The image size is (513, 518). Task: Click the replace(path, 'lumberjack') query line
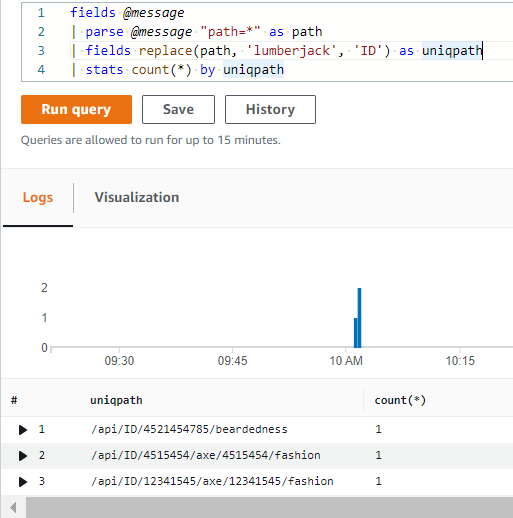(277, 51)
